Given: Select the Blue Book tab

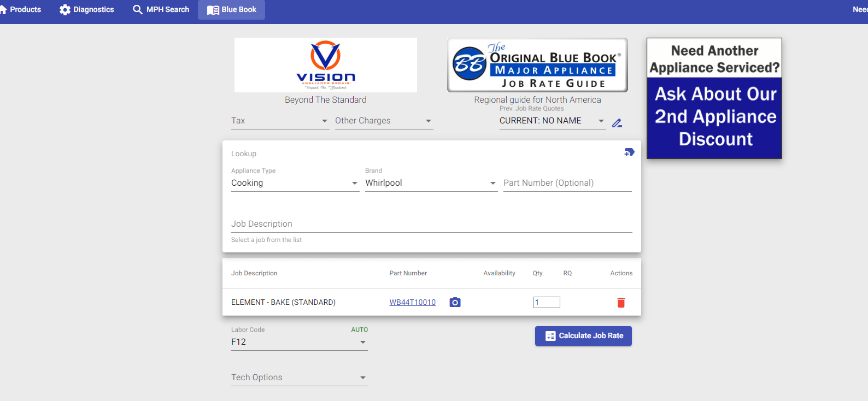Looking at the screenshot, I should coord(231,9).
